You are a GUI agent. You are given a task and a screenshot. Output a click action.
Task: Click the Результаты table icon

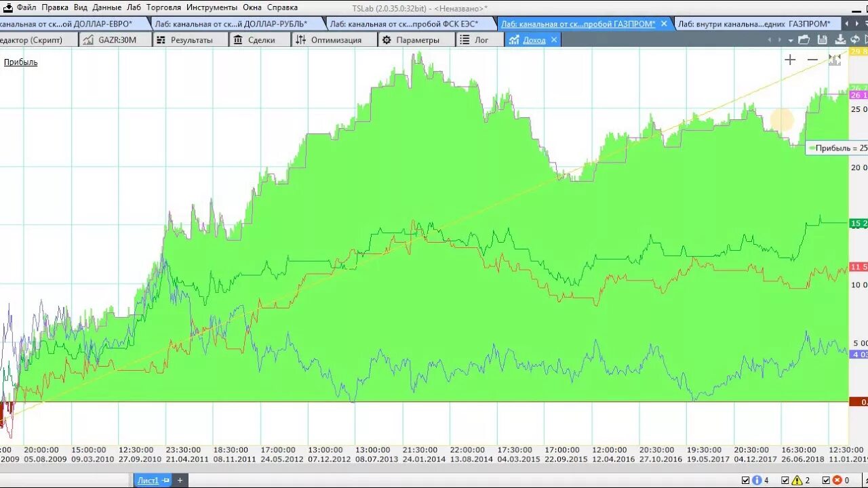coord(161,40)
